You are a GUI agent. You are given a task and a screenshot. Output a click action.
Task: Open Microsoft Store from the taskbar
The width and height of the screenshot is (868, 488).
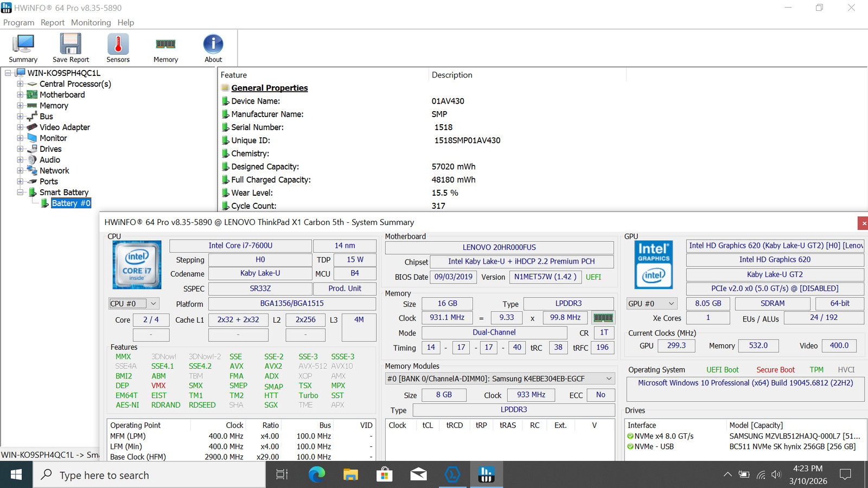coord(384,475)
